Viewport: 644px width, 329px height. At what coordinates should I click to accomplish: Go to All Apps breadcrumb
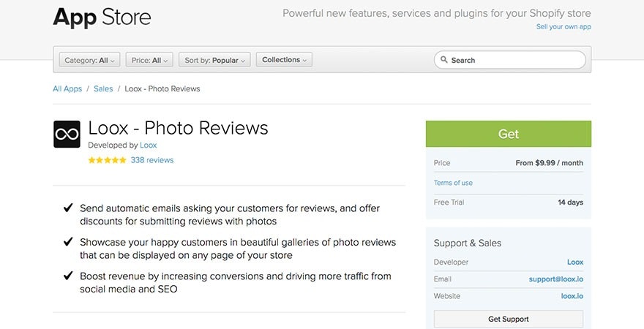tap(67, 88)
